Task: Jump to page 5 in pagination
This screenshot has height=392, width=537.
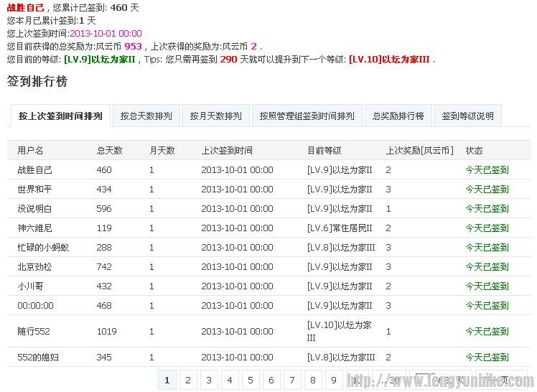Action: click(251, 380)
